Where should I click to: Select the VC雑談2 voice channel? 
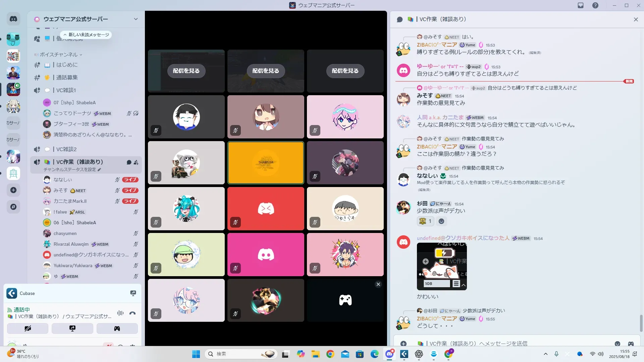click(66, 149)
